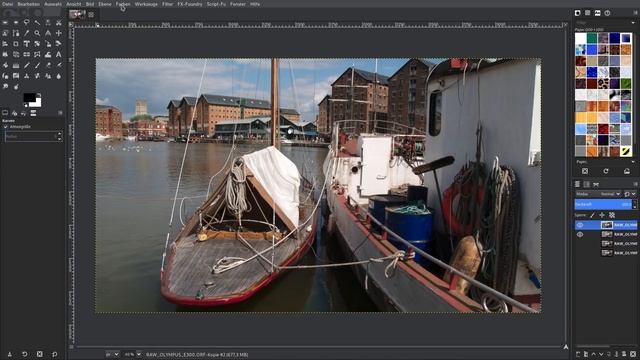The width and height of the screenshot is (640, 360).
Task: Open the blend mode group switch dropdown
Action: pos(630,194)
